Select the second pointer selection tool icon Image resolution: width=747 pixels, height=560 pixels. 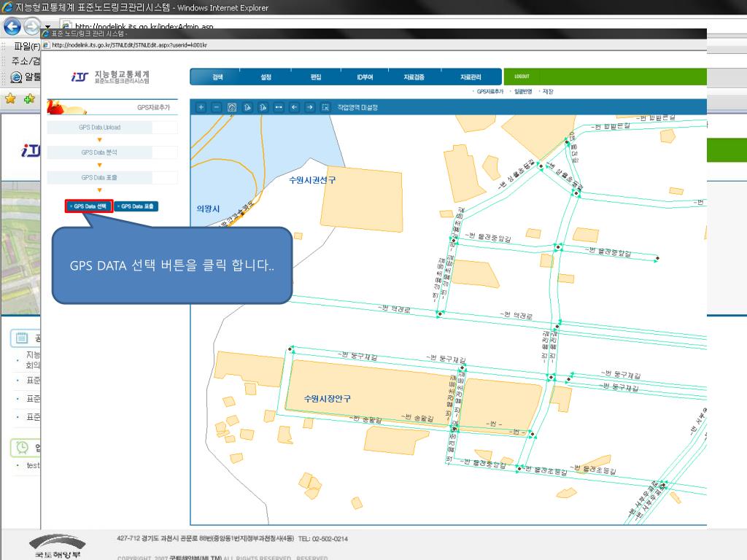coord(263,107)
